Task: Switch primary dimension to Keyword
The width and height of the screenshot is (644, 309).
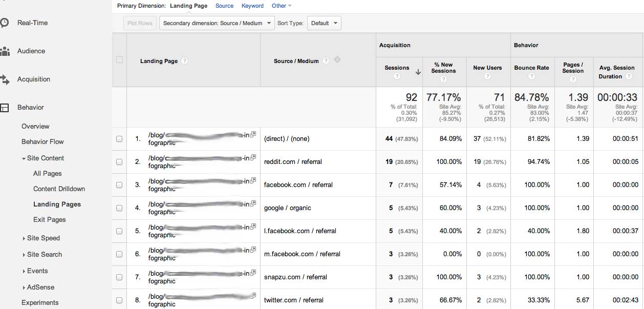Action: [x=252, y=6]
